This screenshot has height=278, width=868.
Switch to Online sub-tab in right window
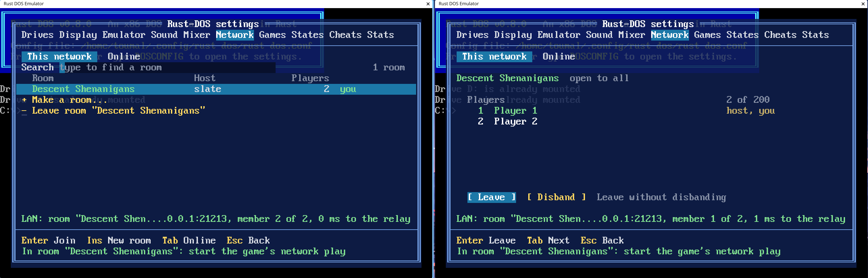tap(559, 56)
